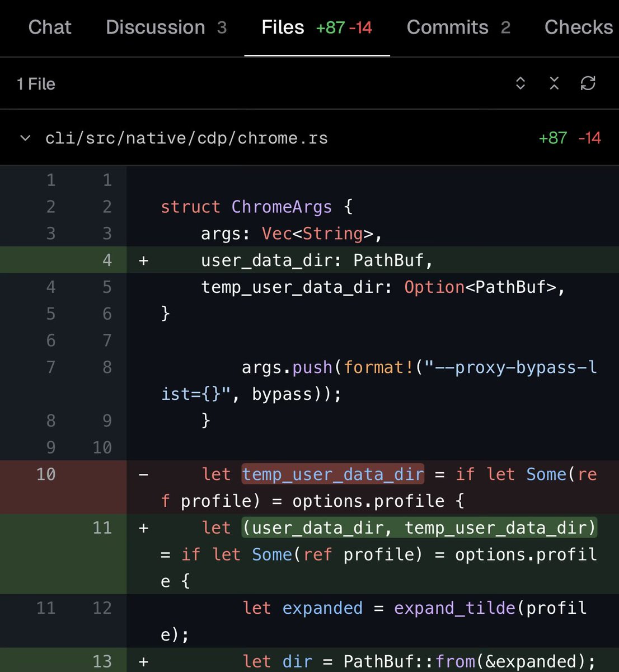
Task: Expand all files with up-down arrows icon
Action: coord(520,83)
